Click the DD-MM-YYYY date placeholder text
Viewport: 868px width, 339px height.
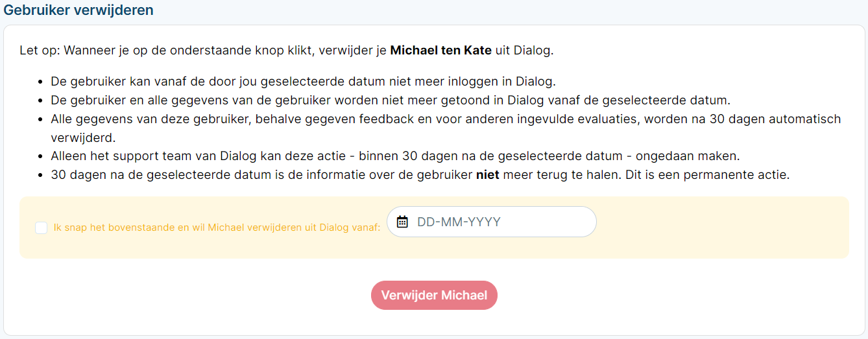459,222
